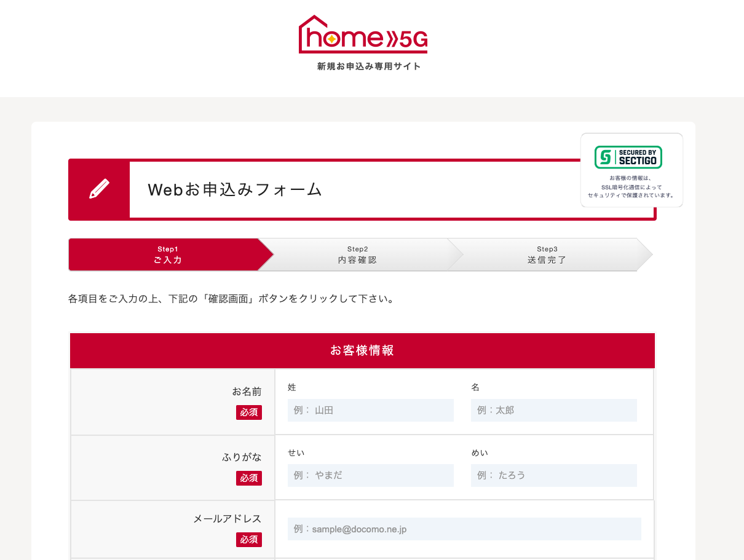Click the Webお申込みフォーム title
Screen dimensions: 744x560
235,189
